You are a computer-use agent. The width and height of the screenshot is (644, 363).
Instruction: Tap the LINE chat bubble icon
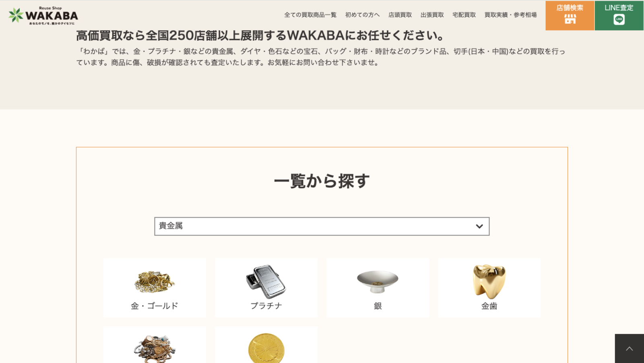coord(619,19)
